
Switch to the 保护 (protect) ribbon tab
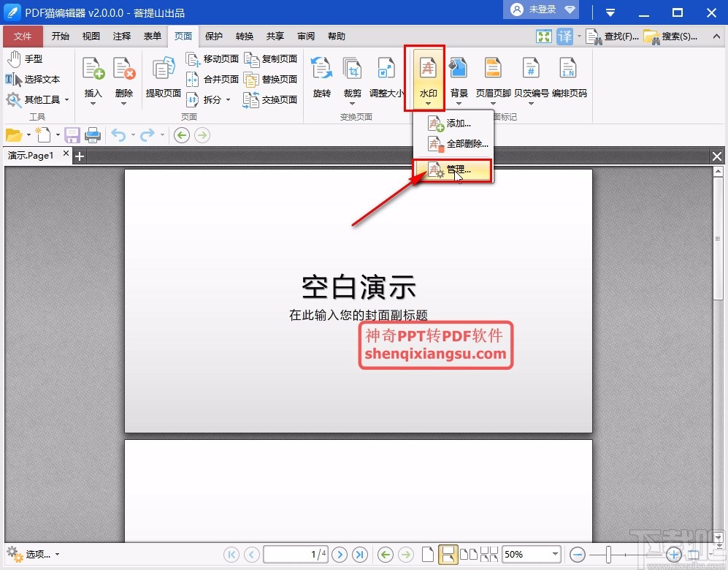[212, 36]
